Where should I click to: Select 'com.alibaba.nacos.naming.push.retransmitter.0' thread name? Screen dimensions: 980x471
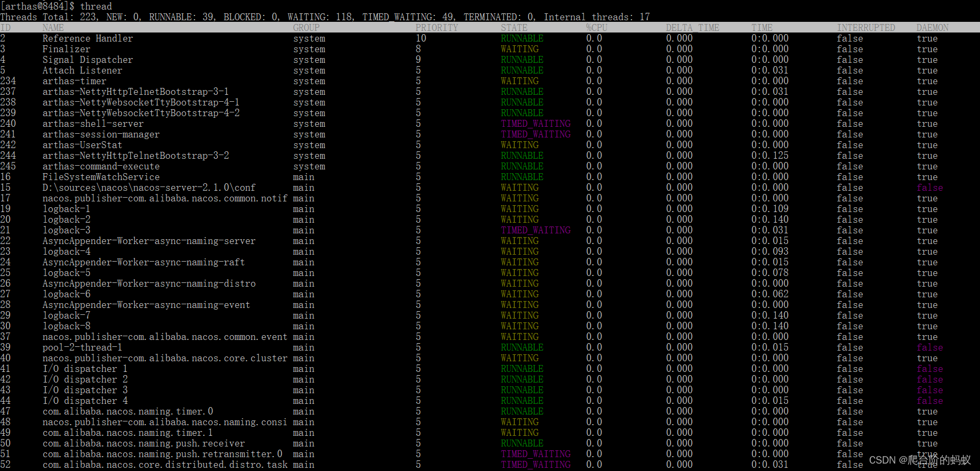(x=163, y=454)
